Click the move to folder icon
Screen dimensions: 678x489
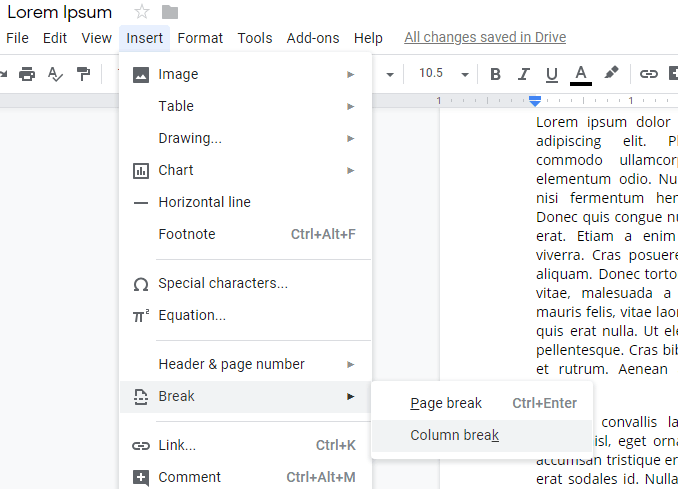170,12
